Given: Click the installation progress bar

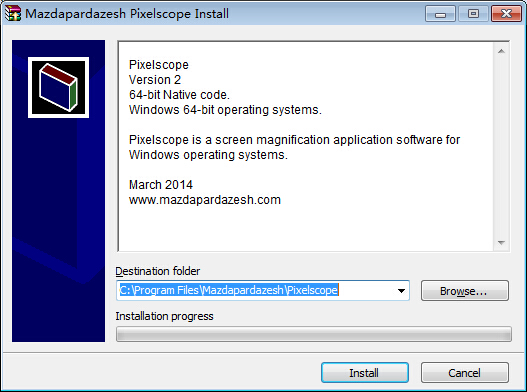Looking at the screenshot, I should [x=314, y=334].
